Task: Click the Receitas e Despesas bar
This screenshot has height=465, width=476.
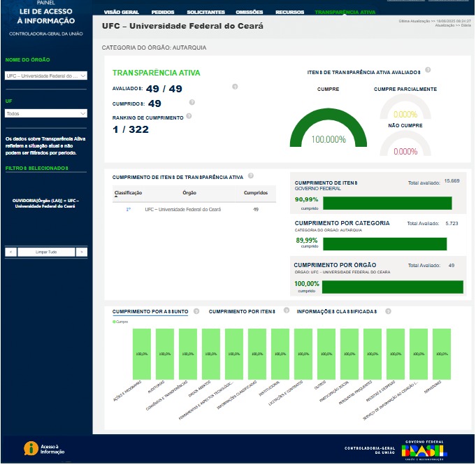Action: coord(396,354)
